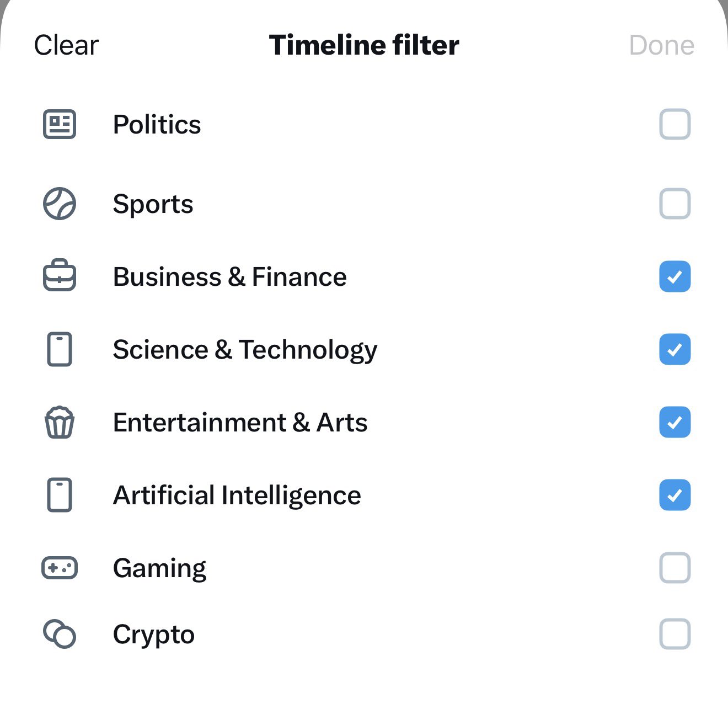Tap the Crypto topic label
Screen dimensions: 728x720
click(153, 634)
